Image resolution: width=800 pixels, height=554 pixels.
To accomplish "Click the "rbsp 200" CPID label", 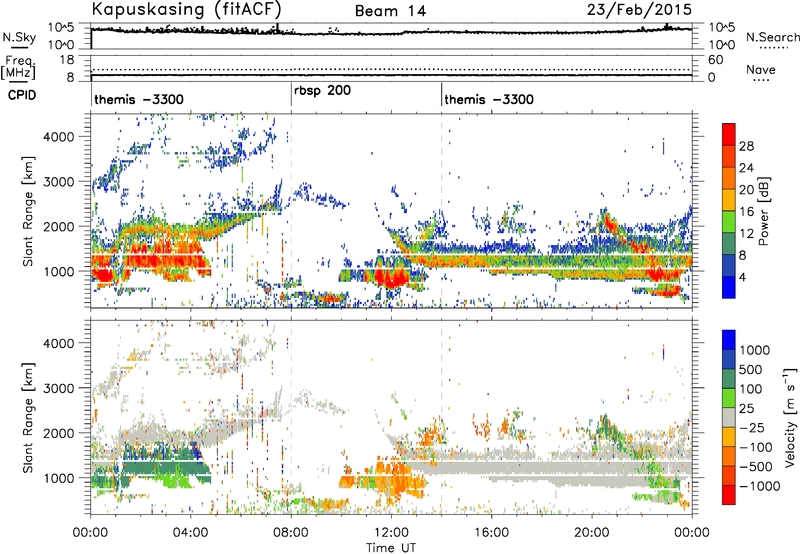I will tap(322, 91).
